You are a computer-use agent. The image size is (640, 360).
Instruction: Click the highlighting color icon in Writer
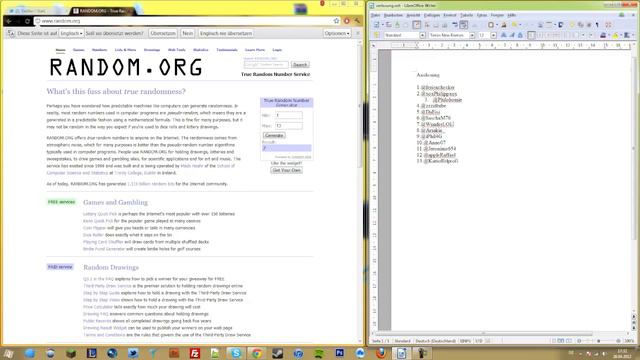(616, 35)
